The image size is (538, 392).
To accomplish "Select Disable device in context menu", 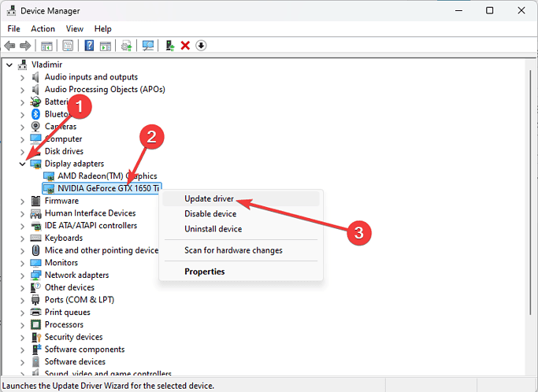I will pyautogui.click(x=210, y=213).
